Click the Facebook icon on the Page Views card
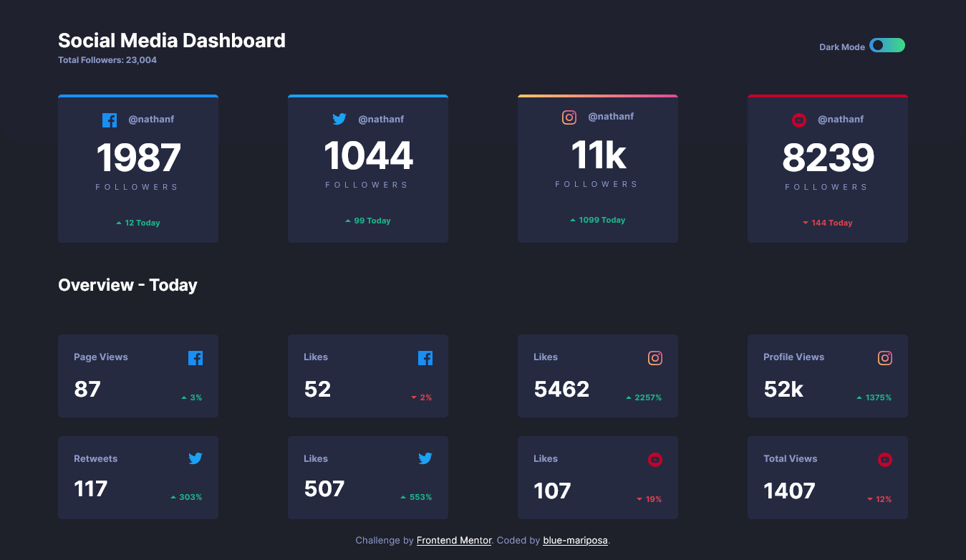The image size is (966, 560). pyautogui.click(x=195, y=358)
